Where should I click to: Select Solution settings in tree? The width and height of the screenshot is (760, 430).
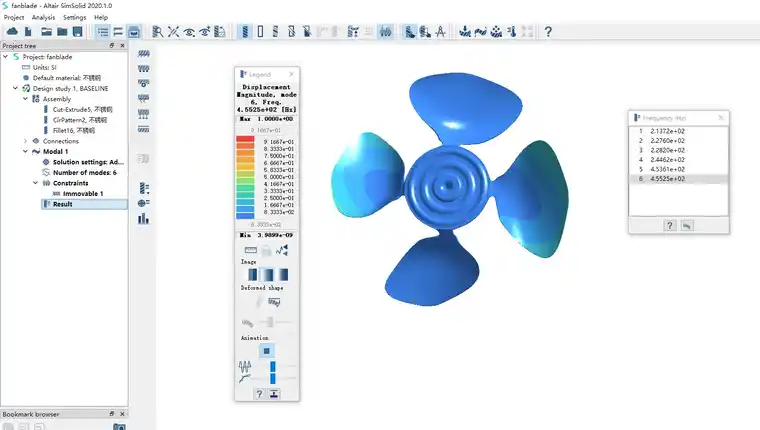(88, 162)
